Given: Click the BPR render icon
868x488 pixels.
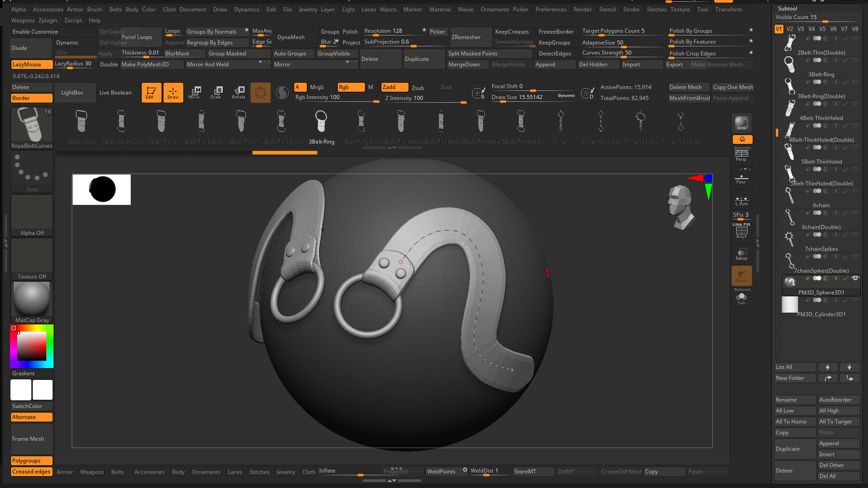Looking at the screenshot, I should point(742,123).
